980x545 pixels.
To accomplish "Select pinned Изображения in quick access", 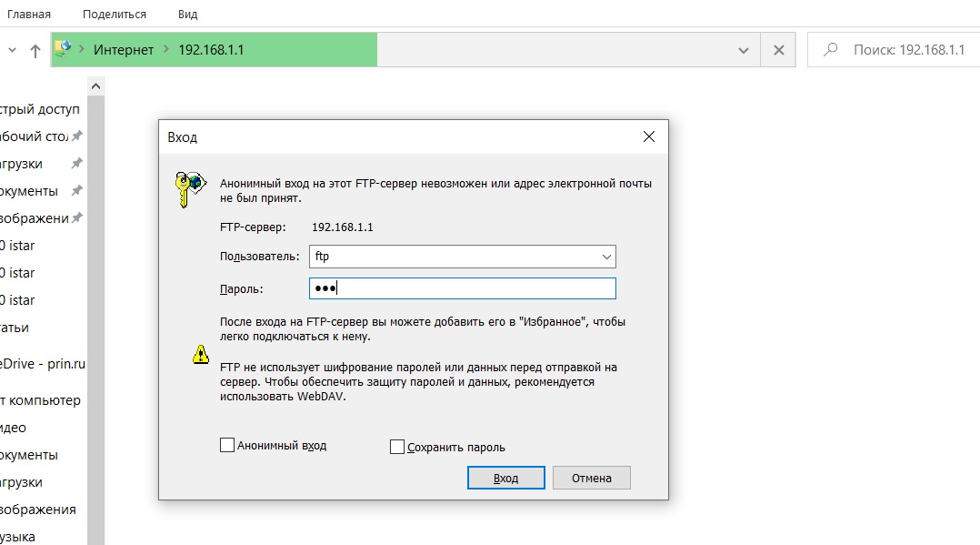I will pyautogui.click(x=35, y=218).
